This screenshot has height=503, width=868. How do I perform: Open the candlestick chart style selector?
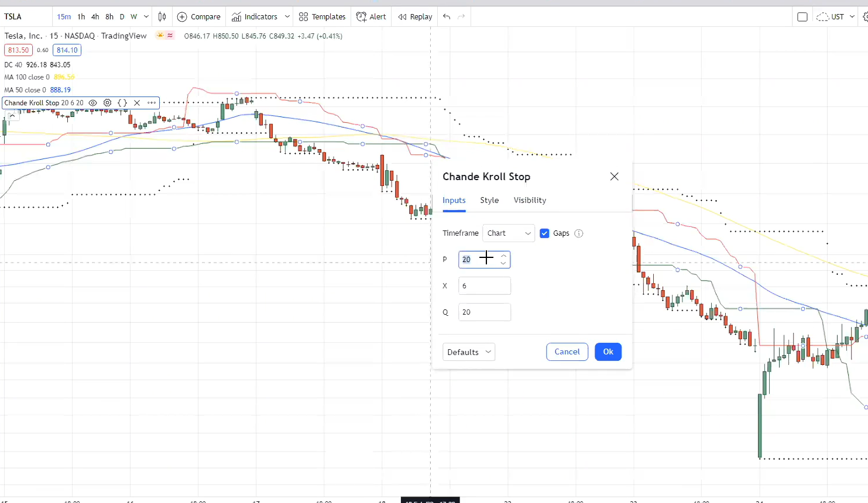coord(162,16)
